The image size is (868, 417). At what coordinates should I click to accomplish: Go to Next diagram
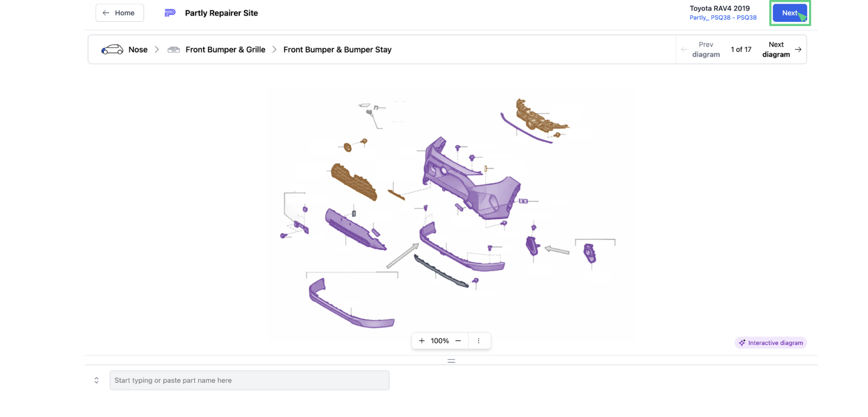[x=781, y=50]
